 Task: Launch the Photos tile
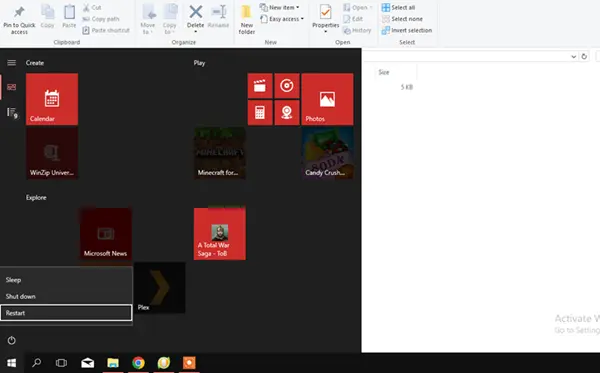[328, 99]
